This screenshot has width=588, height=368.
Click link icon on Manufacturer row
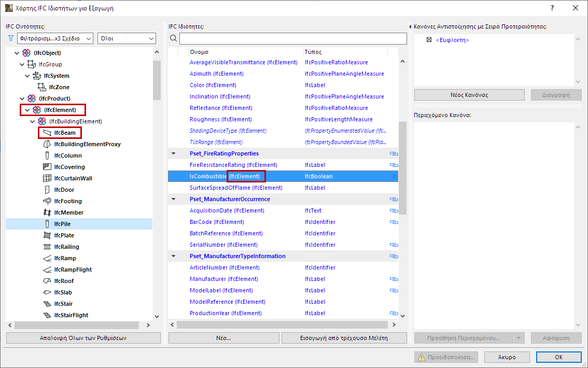click(x=394, y=279)
